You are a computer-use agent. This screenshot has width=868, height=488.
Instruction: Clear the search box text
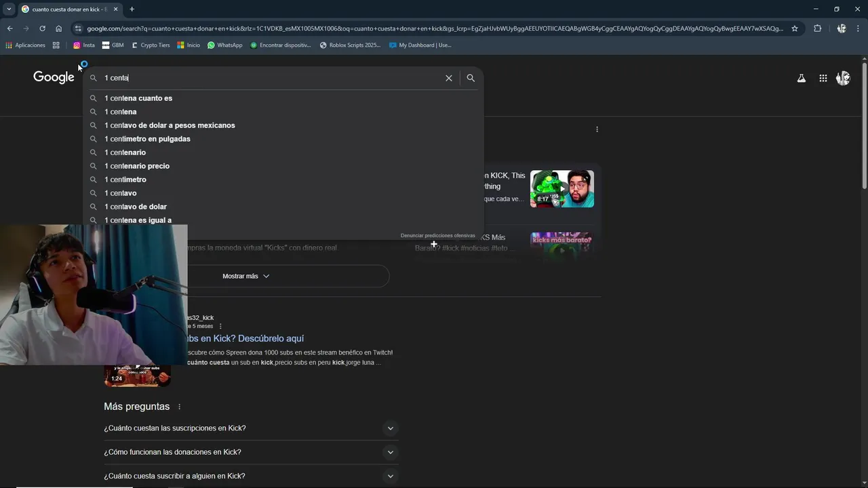click(448, 78)
